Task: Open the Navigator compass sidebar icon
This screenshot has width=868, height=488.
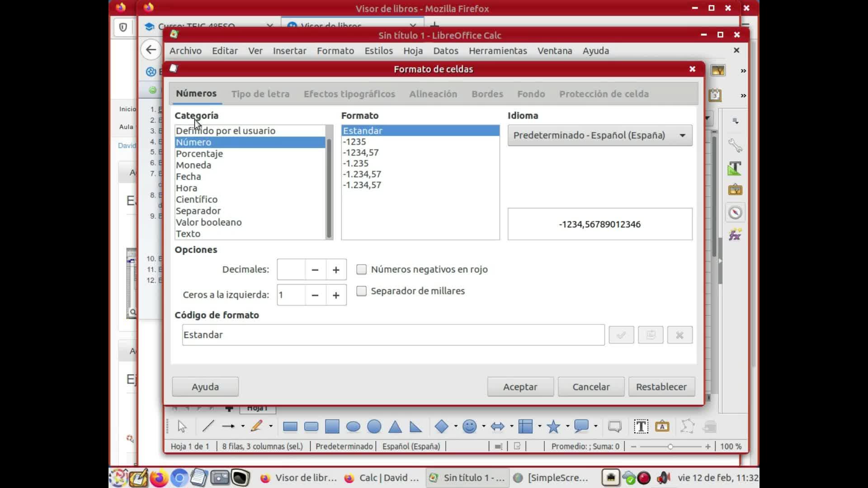Action: tap(735, 212)
